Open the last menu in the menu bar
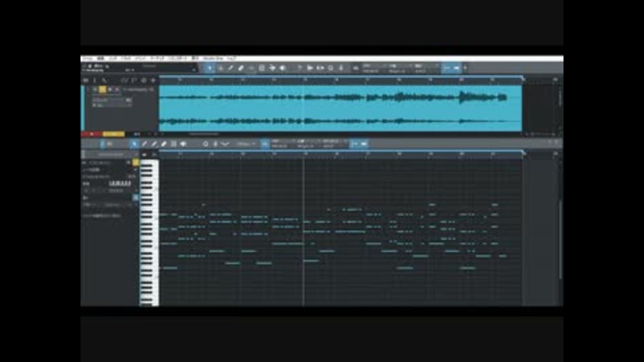Viewport: 644px width, 362px height. pyautogui.click(x=231, y=59)
